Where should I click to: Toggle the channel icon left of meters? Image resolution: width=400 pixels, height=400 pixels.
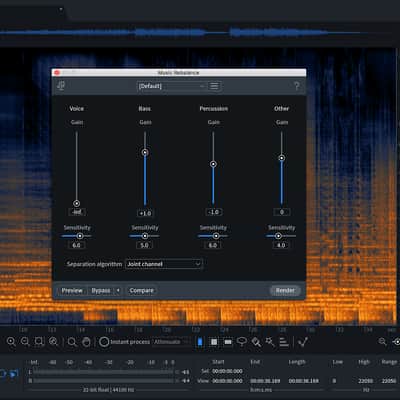13,374
